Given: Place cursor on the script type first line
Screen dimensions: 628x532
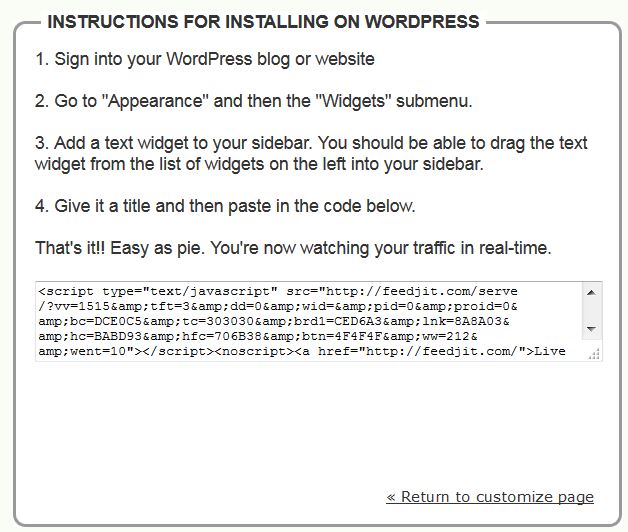Looking at the screenshot, I should point(278,291).
